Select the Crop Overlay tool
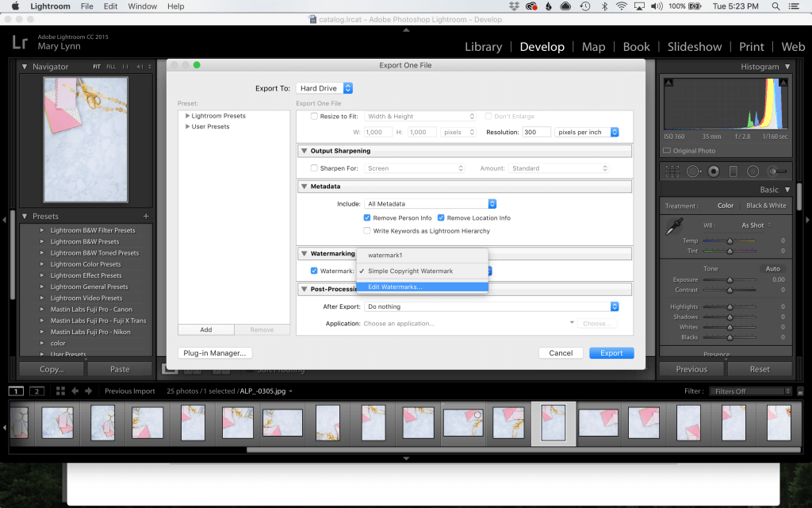 click(672, 171)
